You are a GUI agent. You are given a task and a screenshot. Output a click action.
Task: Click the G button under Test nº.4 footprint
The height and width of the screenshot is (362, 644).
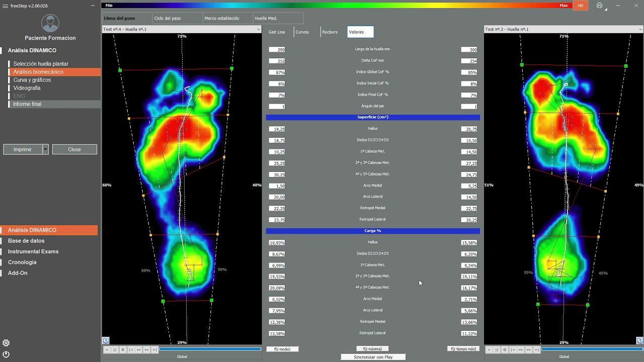123,349
